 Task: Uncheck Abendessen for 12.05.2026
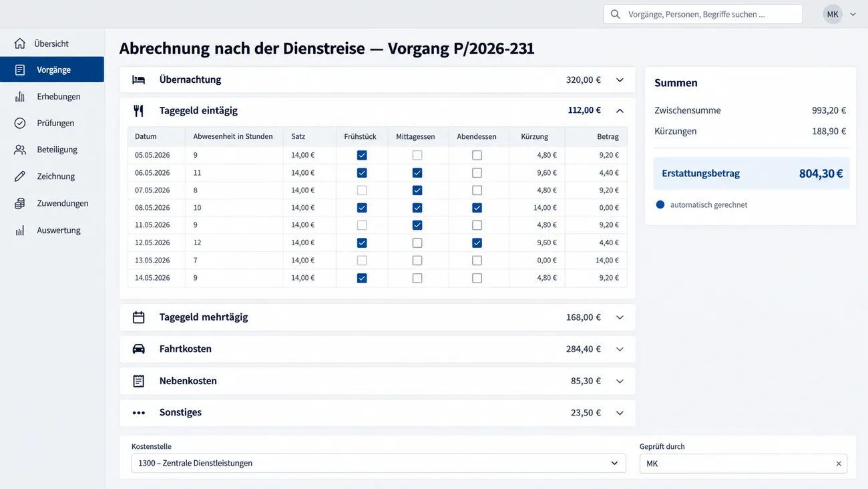click(477, 242)
